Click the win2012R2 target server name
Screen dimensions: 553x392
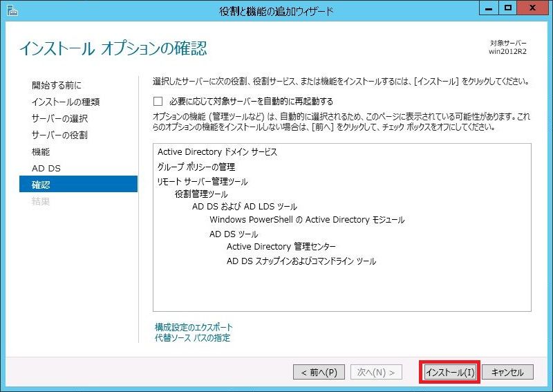point(507,52)
